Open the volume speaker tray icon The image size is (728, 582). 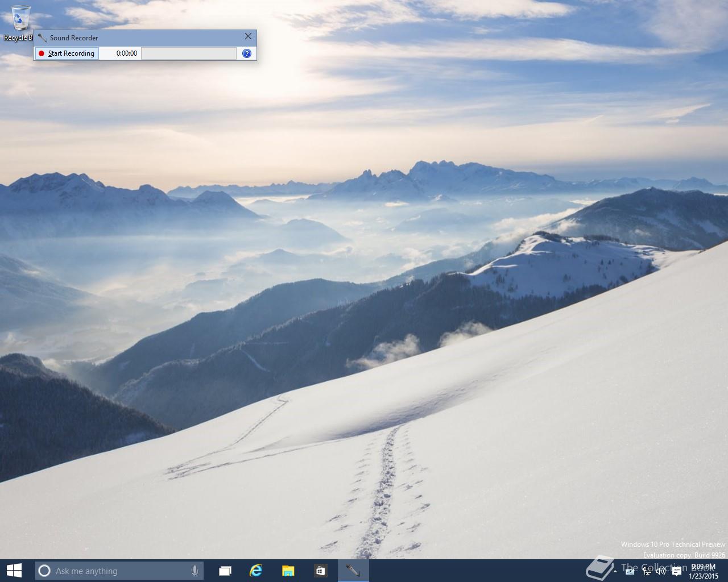[661, 571]
